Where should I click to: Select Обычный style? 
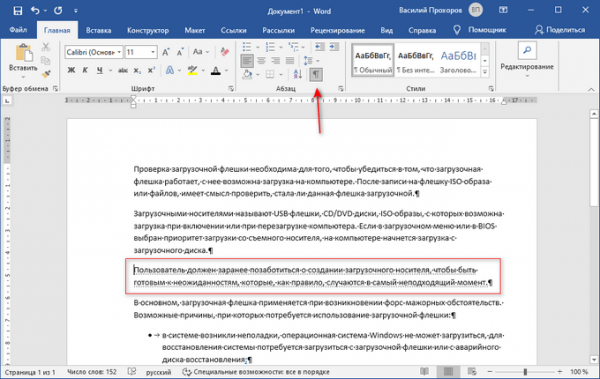coord(373,60)
